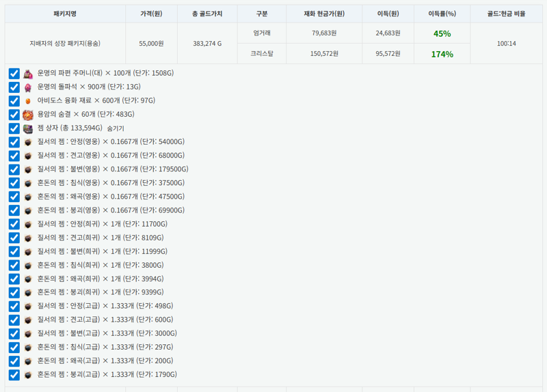Screen dimensions: 547x392
Task: Click the 79,683원 cash value cell
Action: [x=324, y=33]
